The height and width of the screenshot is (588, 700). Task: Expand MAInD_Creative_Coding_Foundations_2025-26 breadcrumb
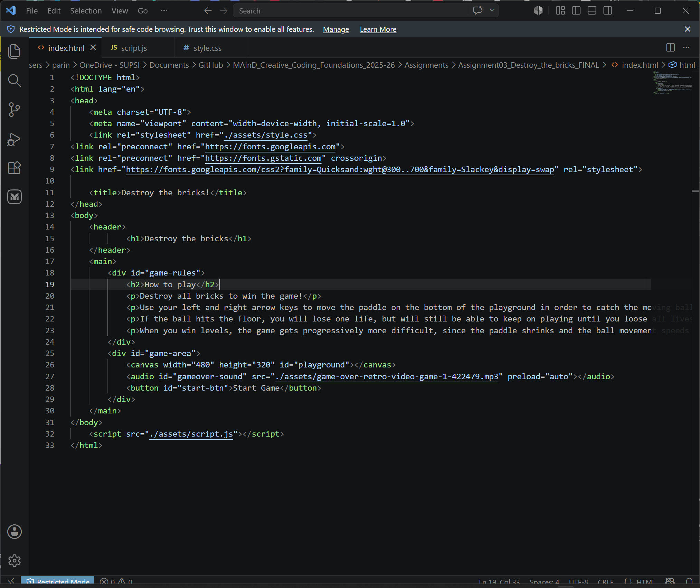click(314, 65)
